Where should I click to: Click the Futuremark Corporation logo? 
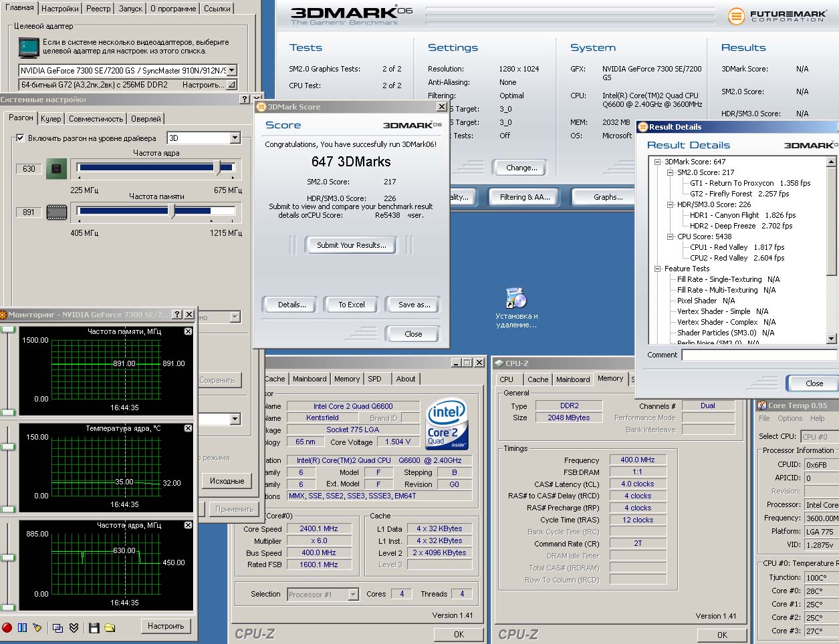776,15
